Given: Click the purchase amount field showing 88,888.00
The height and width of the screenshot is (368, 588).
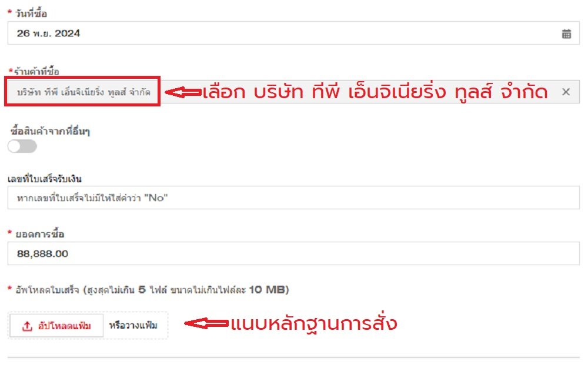Looking at the screenshot, I should pos(294,254).
